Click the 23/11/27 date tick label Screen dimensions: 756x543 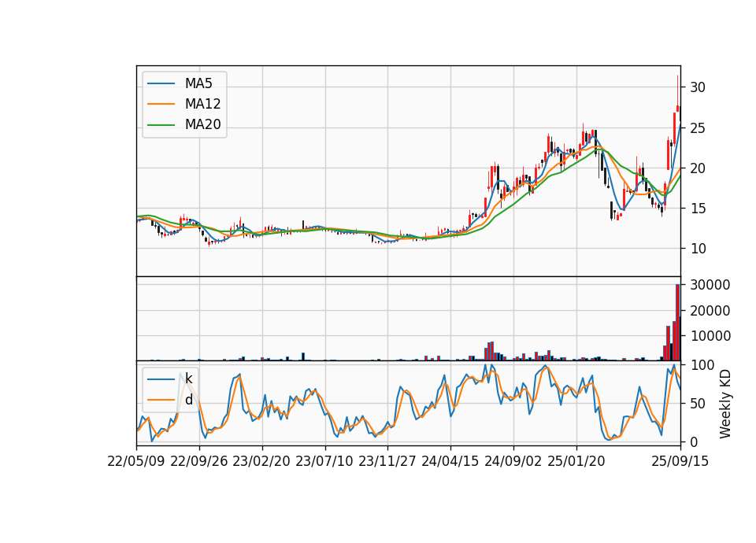pyautogui.click(x=387, y=461)
